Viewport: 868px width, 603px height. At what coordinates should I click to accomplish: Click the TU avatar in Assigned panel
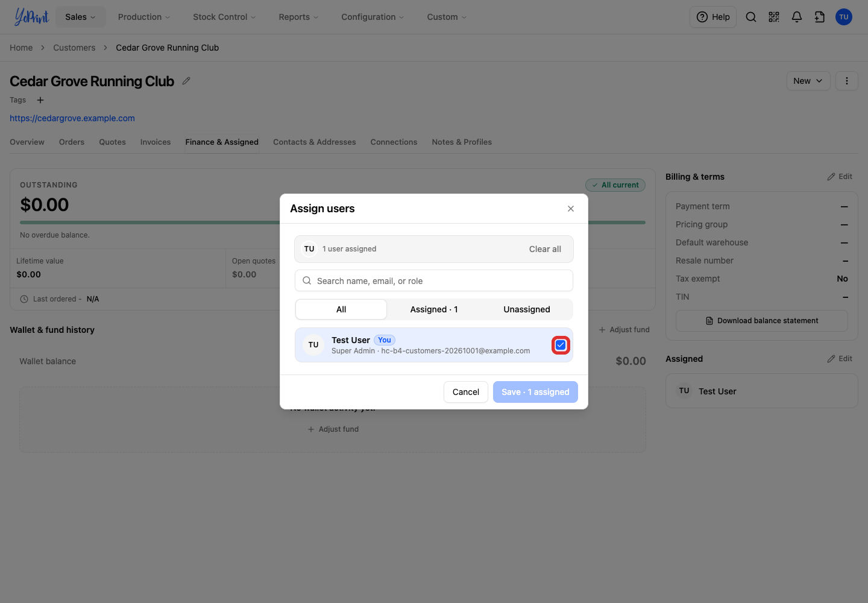(x=684, y=391)
